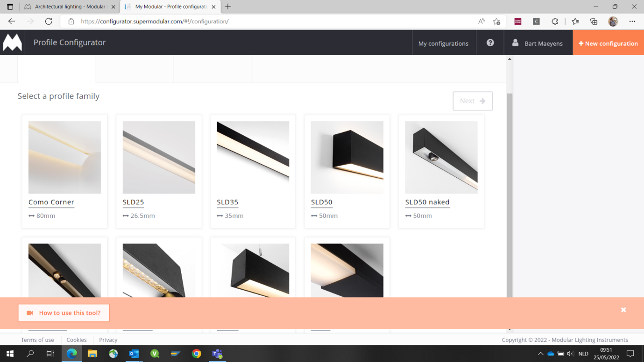Open the Favorites list
Screen dimensions: 644x362
pos(575,21)
